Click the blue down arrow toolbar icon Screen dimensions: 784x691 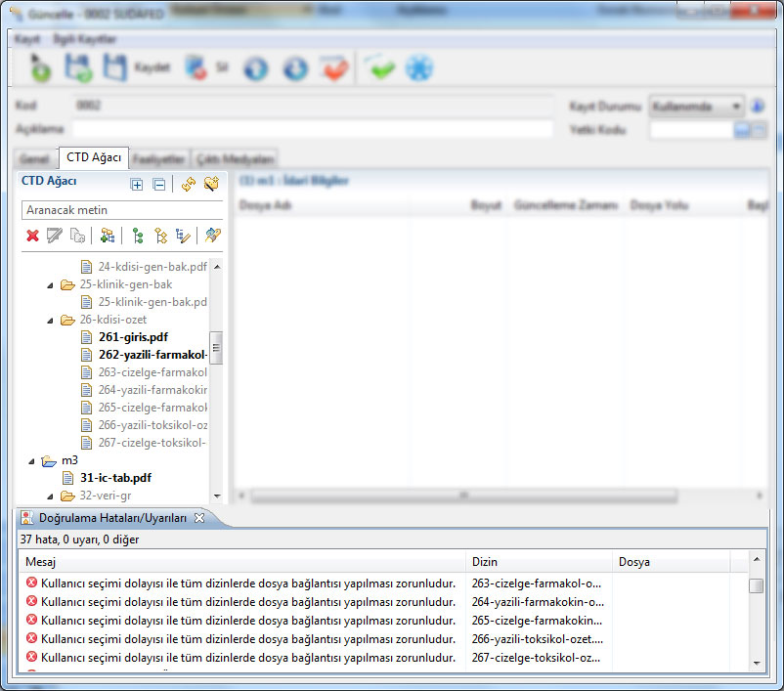point(294,68)
